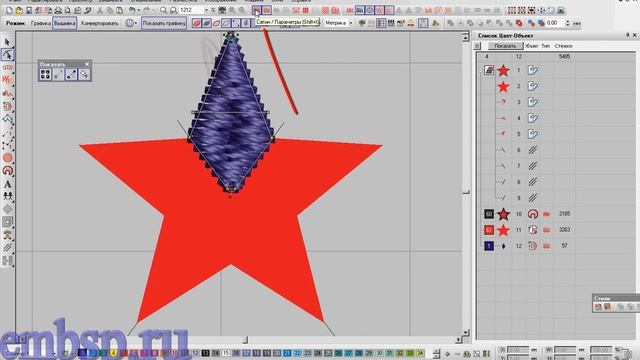Select object row 9 in the list
Viewport: 640px width, 360px height.
click(518, 198)
